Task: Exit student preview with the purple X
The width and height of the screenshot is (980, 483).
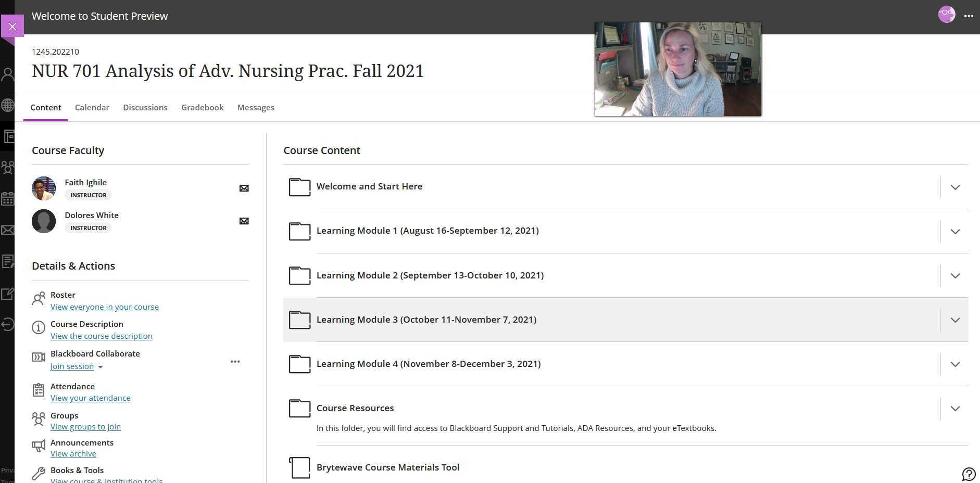Action: (x=12, y=26)
